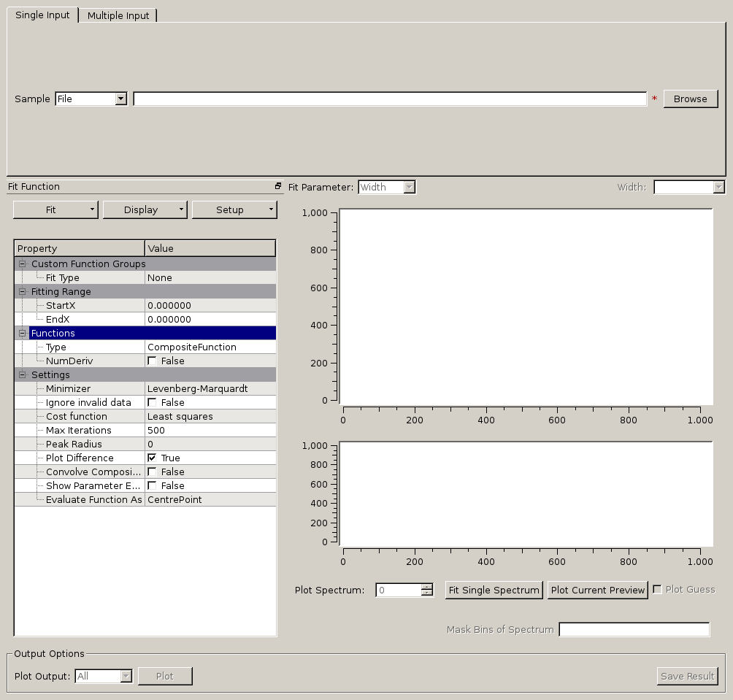Collapse the Functions tree section
The width and height of the screenshot is (733, 700).
(x=22, y=334)
